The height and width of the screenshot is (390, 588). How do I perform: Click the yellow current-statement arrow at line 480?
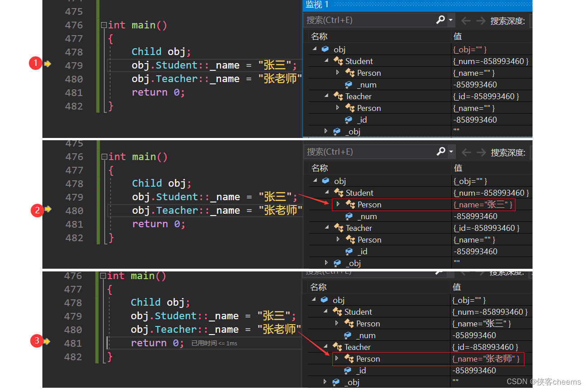click(48, 209)
